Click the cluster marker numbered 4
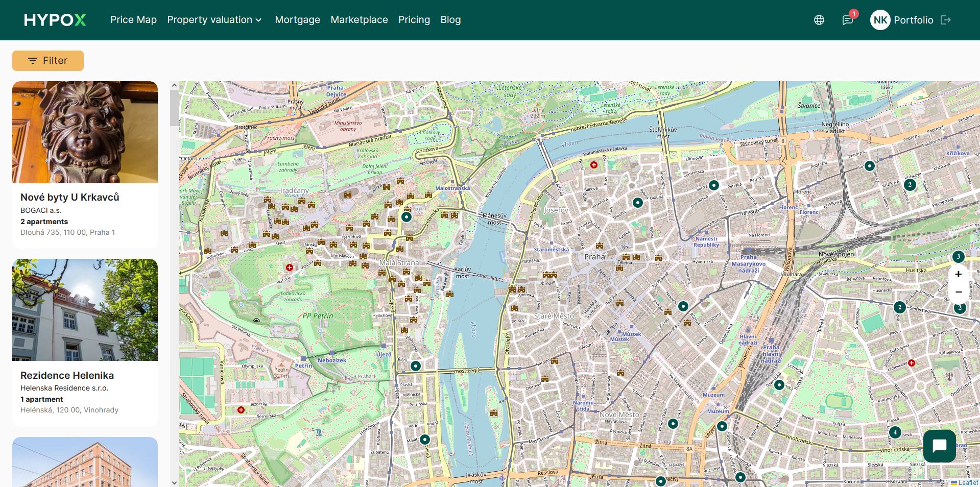 click(895, 432)
